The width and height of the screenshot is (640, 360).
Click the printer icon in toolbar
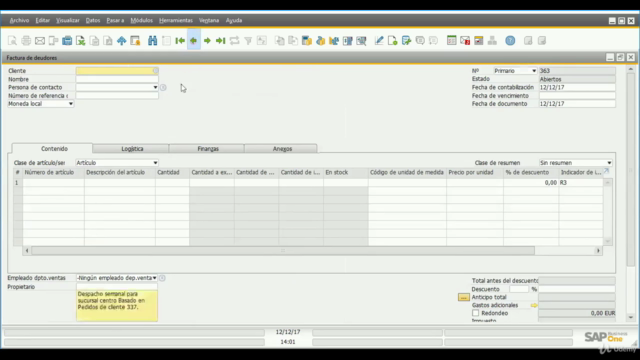tap(26, 40)
